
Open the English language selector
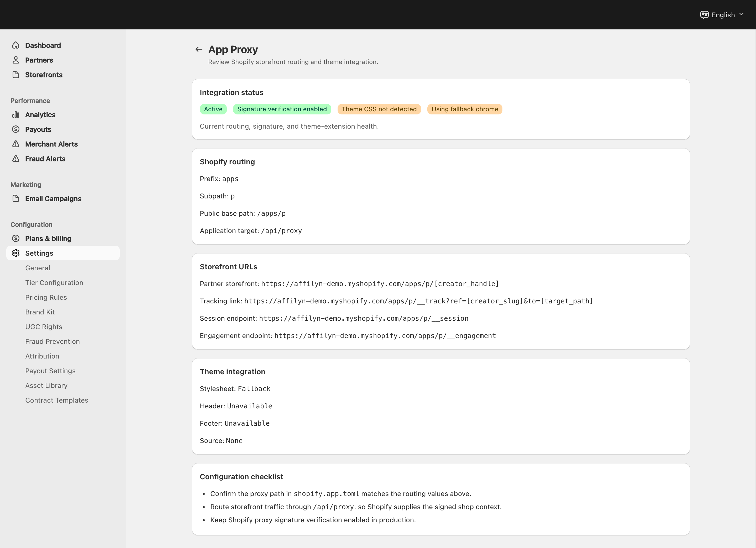[722, 15]
